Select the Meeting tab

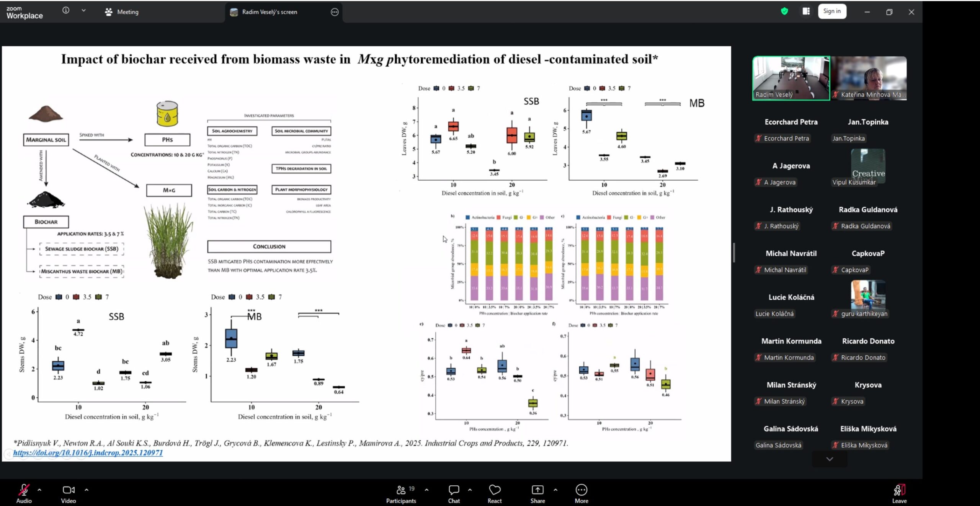tap(122, 12)
